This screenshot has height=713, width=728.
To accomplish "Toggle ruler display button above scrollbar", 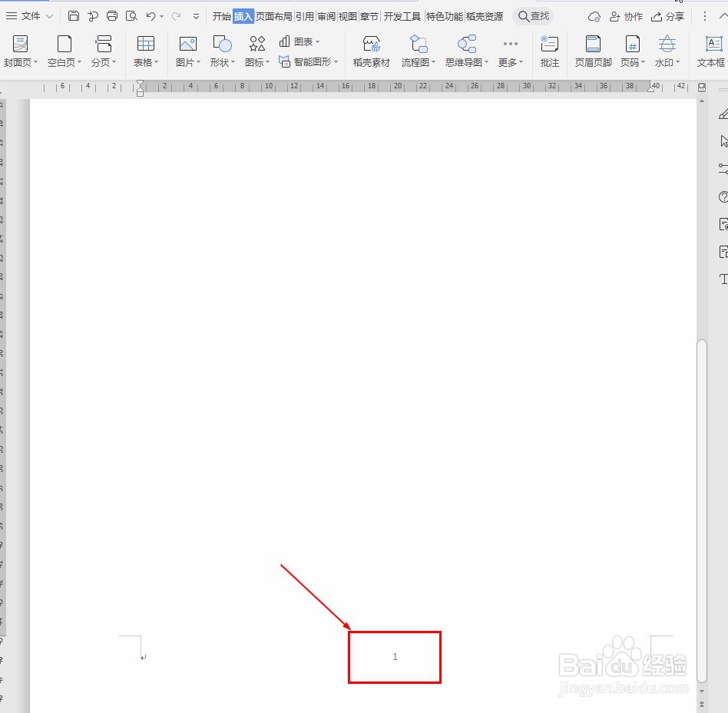I will (702, 87).
